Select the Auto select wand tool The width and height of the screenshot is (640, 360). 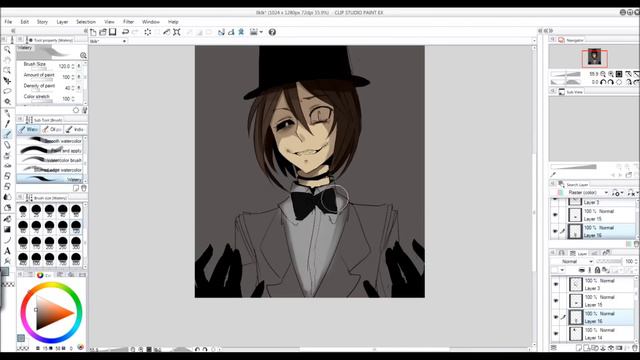(x=7, y=101)
